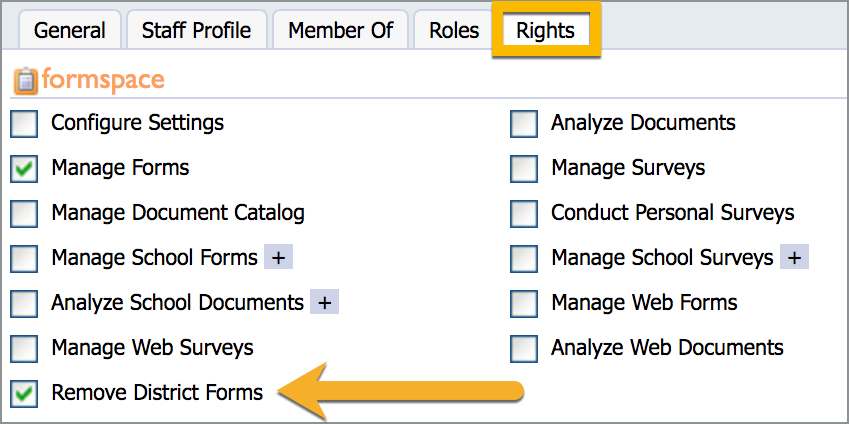
Task: Expand Analyze School Documents plus button
Action: click(324, 302)
